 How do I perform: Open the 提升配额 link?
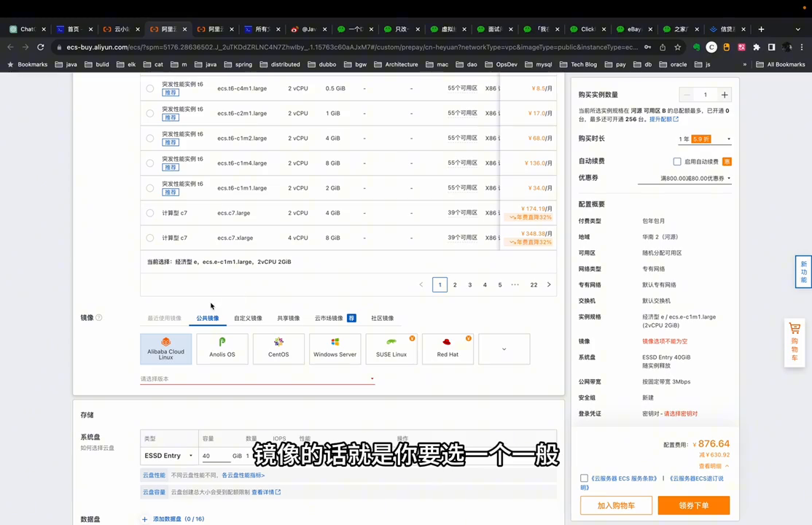coord(664,119)
